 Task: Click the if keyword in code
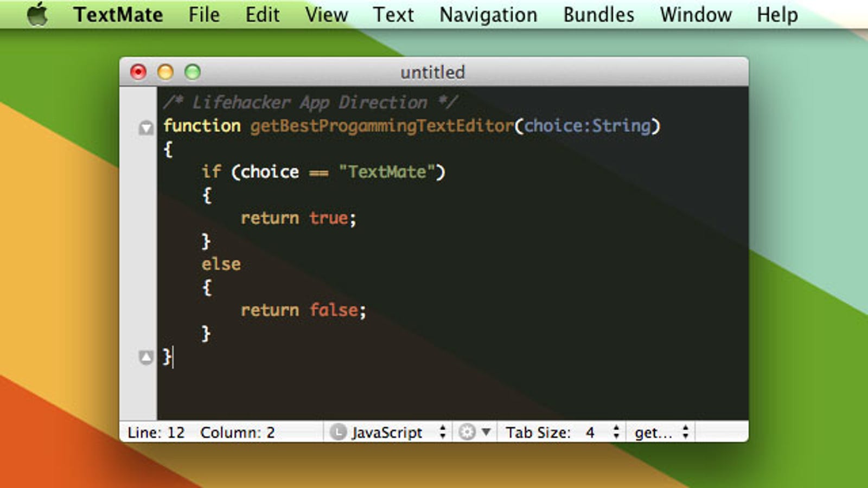(x=211, y=171)
